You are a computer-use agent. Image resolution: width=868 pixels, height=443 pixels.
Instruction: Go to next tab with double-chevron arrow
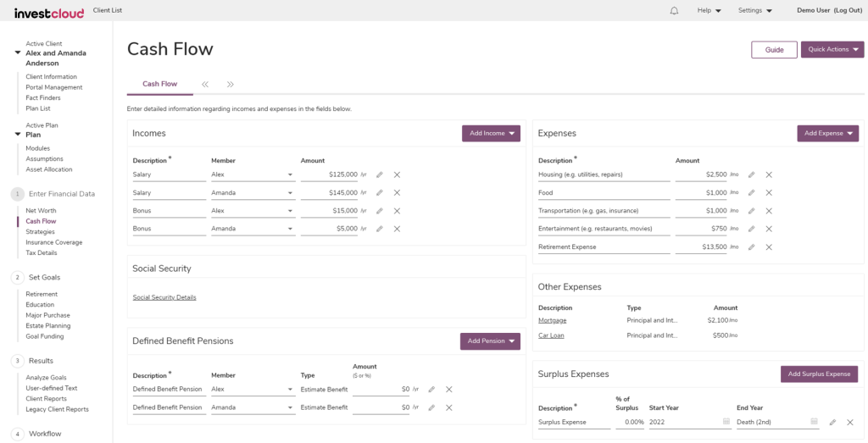click(231, 85)
